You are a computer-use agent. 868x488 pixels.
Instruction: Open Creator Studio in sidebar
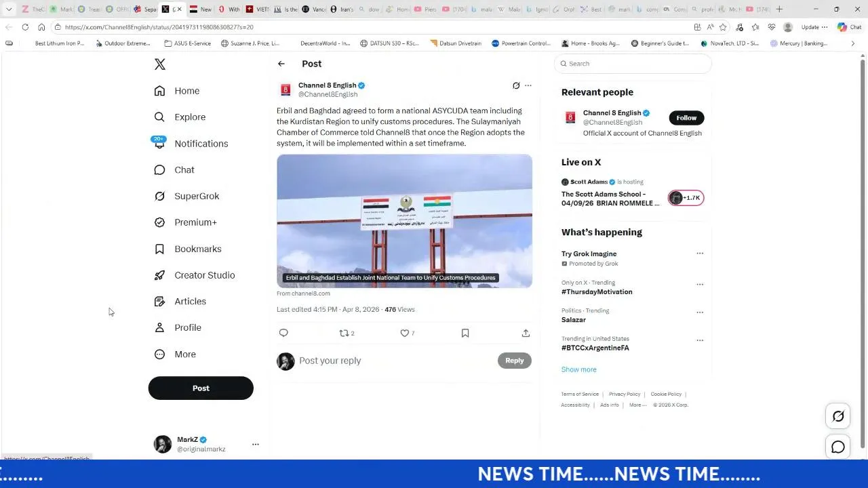point(195,275)
